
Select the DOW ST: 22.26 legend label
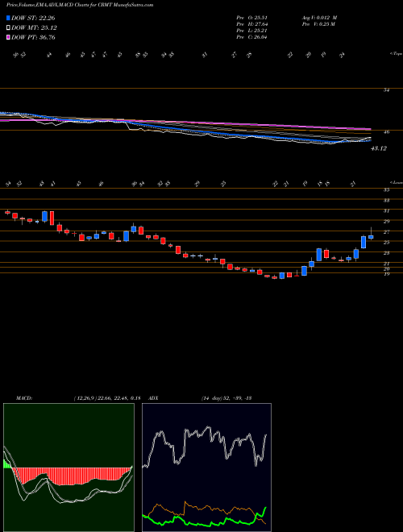(x=33, y=18)
